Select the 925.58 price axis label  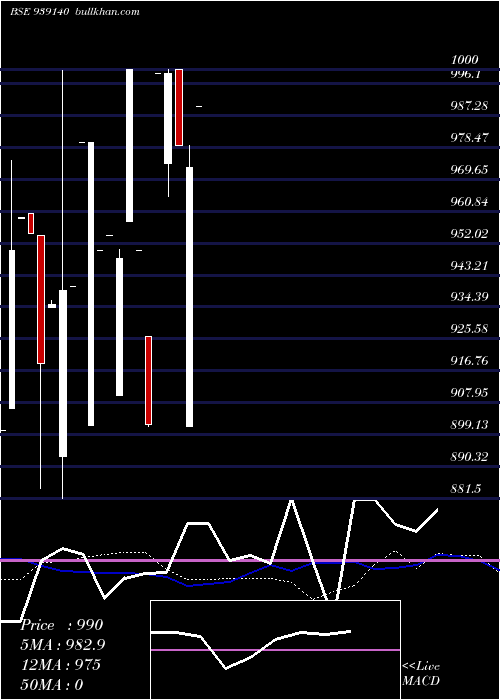coord(469,329)
